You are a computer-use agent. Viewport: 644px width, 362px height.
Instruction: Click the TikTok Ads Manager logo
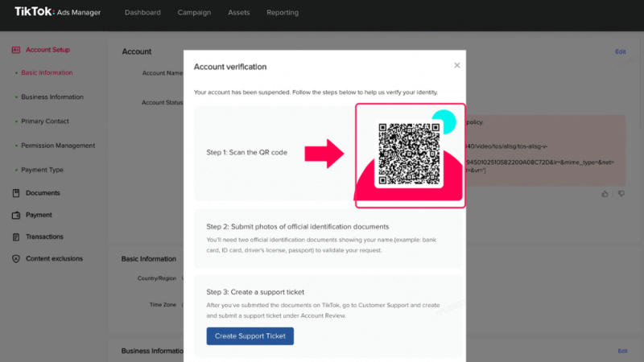(57, 12)
